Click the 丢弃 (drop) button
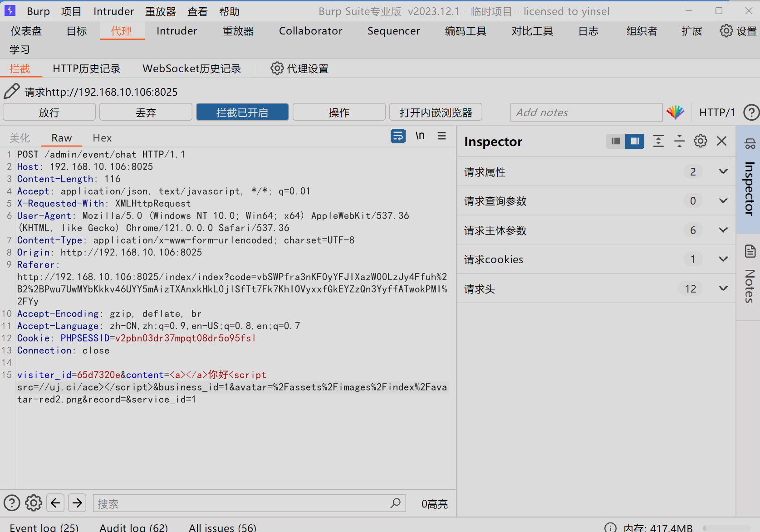The image size is (760, 532). (146, 112)
